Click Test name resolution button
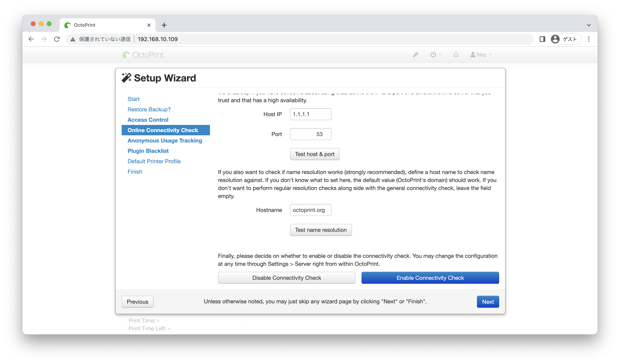 (321, 230)
